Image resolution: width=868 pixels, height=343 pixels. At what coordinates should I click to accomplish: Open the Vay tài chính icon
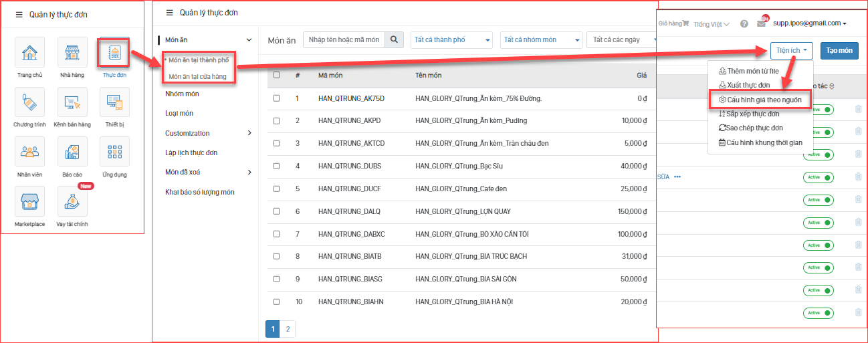(72, 201)
